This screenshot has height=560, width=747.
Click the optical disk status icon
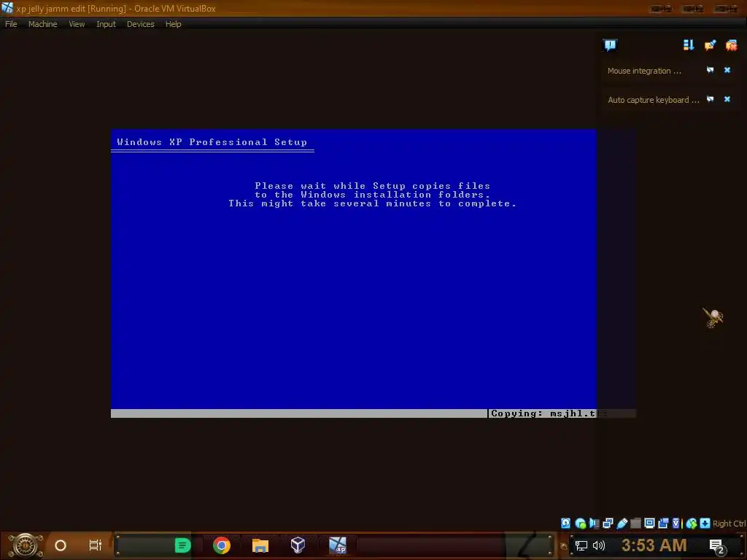click(580, 524)
